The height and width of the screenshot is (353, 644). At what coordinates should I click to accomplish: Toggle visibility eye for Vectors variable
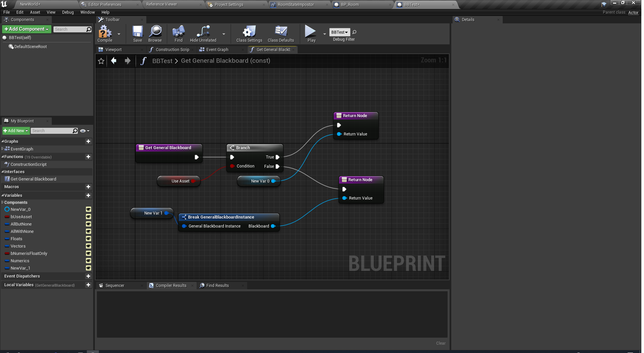(x=89, y=246)
